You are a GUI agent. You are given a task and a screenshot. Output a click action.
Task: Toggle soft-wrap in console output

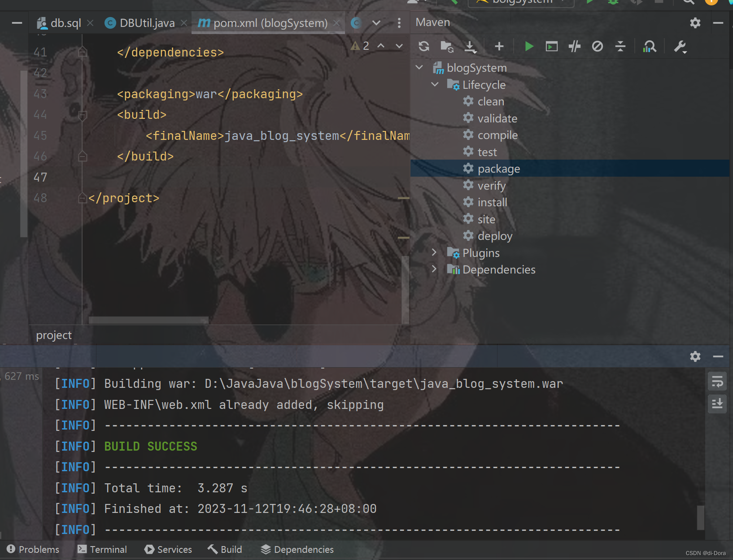tap(717, 382)
